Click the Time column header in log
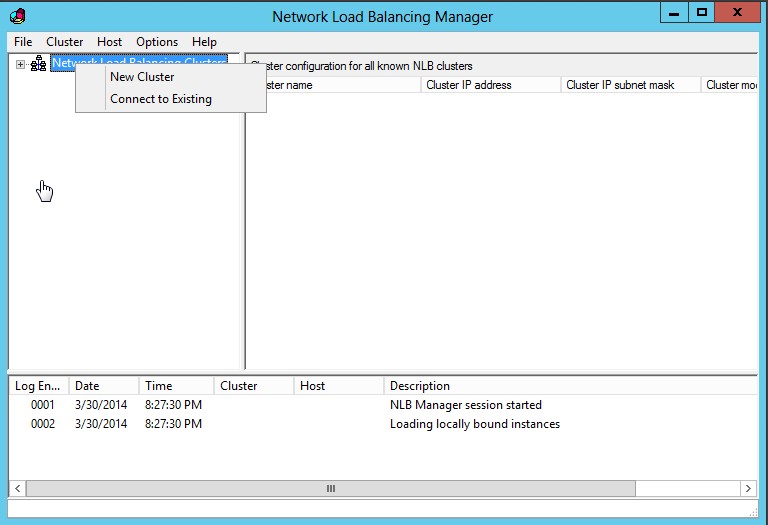This screenshot has height=525, width=768. 158,385
